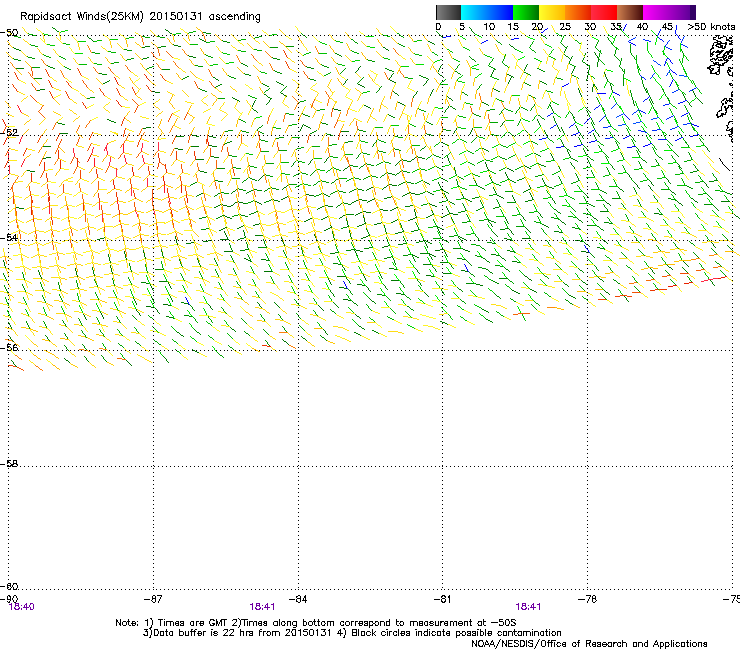Click the gray 0-5 knots color swatch

448,12
